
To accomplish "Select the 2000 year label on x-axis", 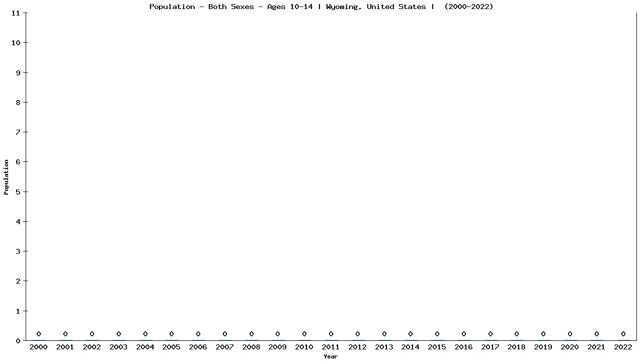I will click(39, 347).
